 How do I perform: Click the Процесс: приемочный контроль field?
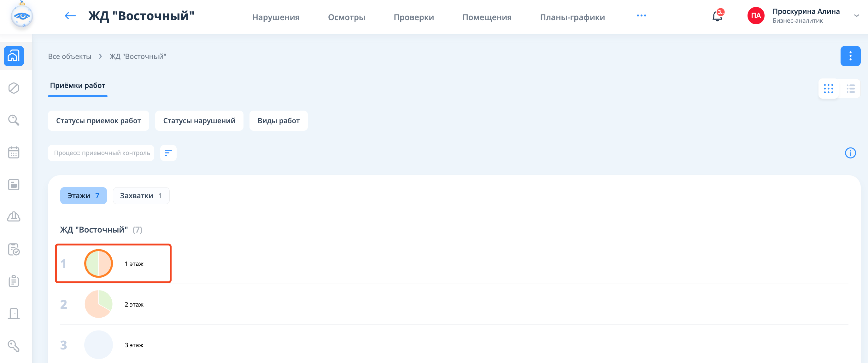click(x=101, y=153)
